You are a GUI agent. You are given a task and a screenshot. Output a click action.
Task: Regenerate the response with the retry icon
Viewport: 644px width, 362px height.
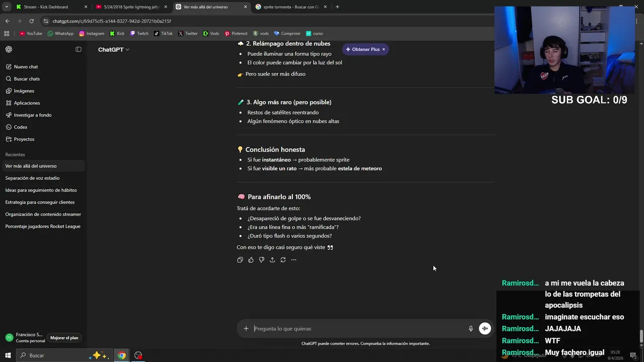click(283, 260)
